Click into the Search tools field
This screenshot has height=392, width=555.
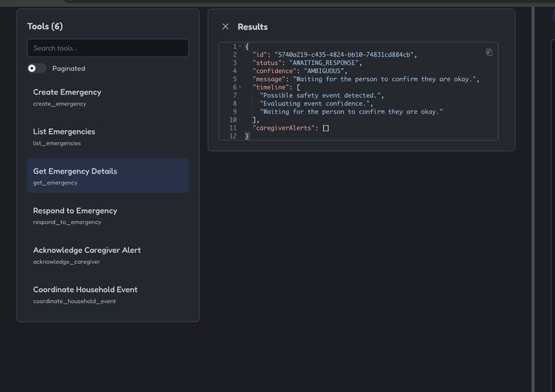pos(107,48)
